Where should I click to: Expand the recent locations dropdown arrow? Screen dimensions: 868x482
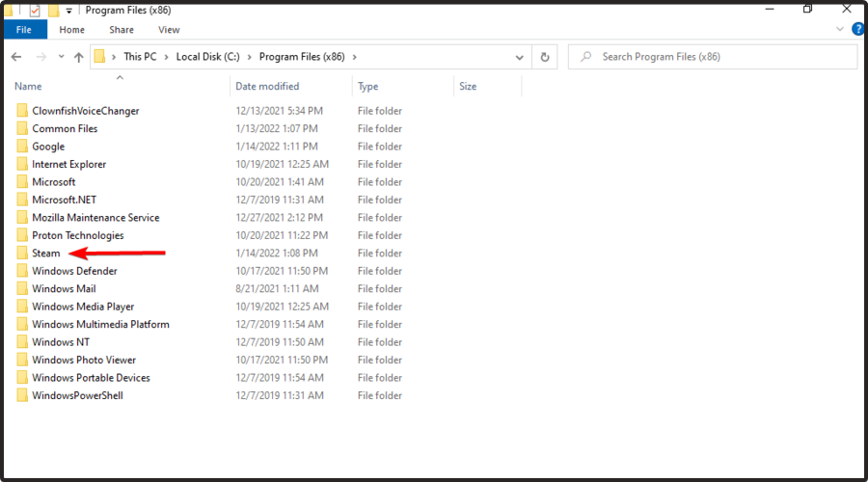[61, 57]
